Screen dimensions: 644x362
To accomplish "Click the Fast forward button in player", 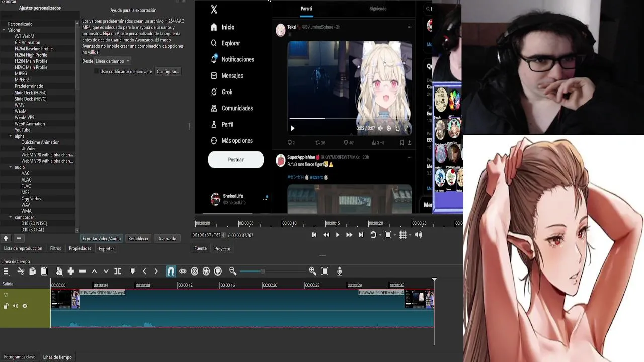I will [x=349, y=235].
